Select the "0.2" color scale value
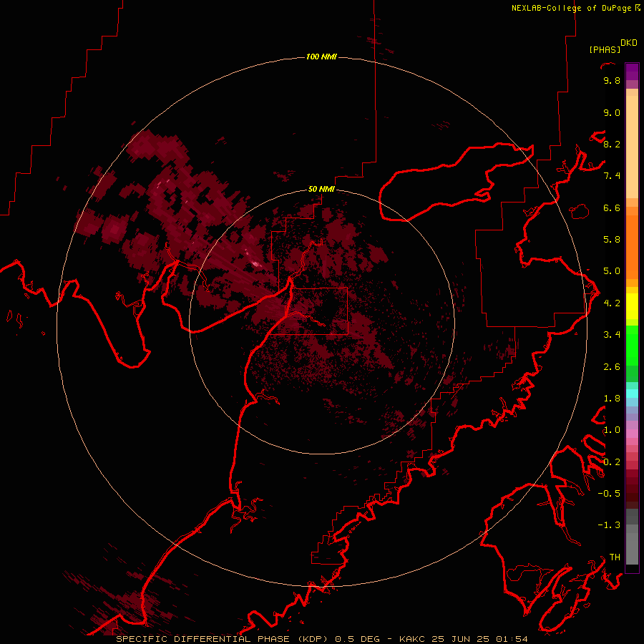This screenshot has height=644, width=644. (612, 462)
